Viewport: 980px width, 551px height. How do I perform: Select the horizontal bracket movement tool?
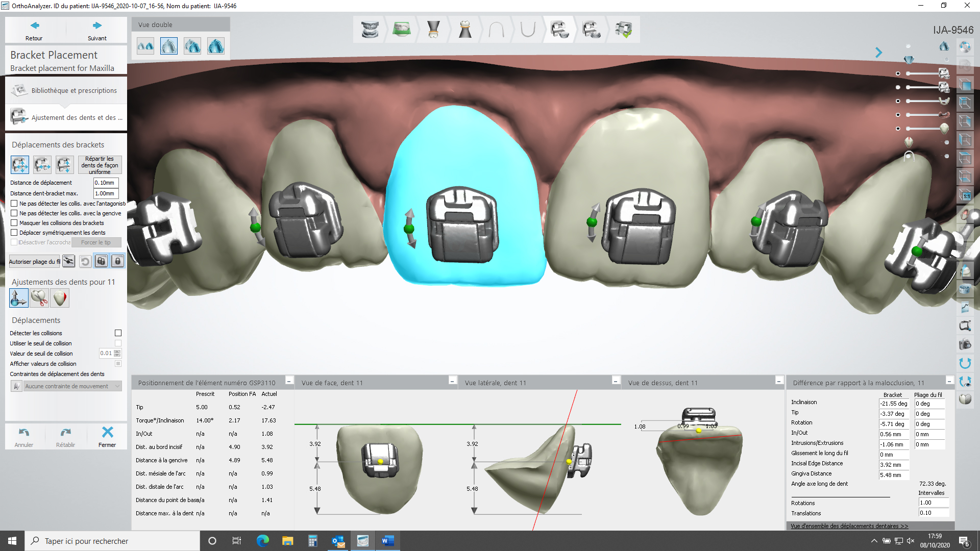coord(42,164)
